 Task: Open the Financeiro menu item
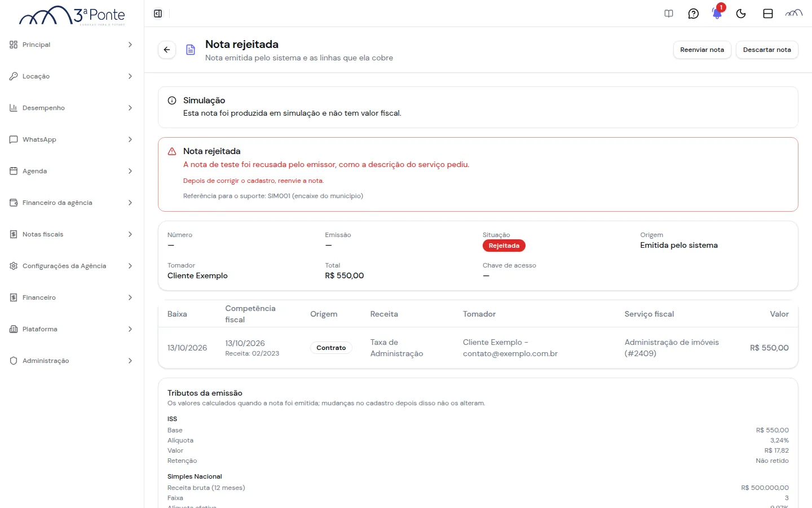72,297
